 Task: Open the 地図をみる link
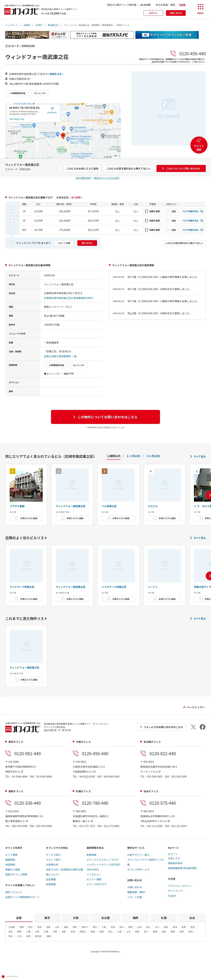point(55,74)
